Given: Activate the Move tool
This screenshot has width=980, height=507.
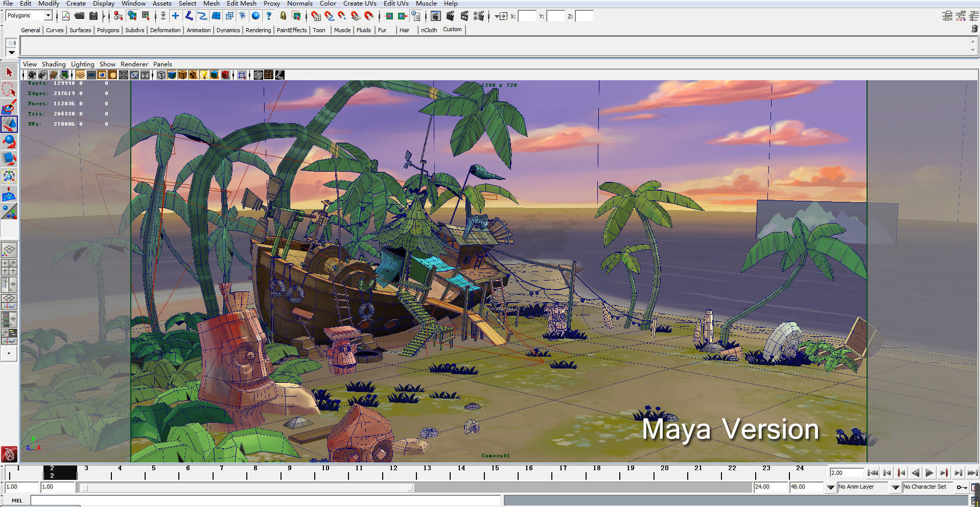Looking at the screenshot, I should pyautogui.click(x=9, y=124).
